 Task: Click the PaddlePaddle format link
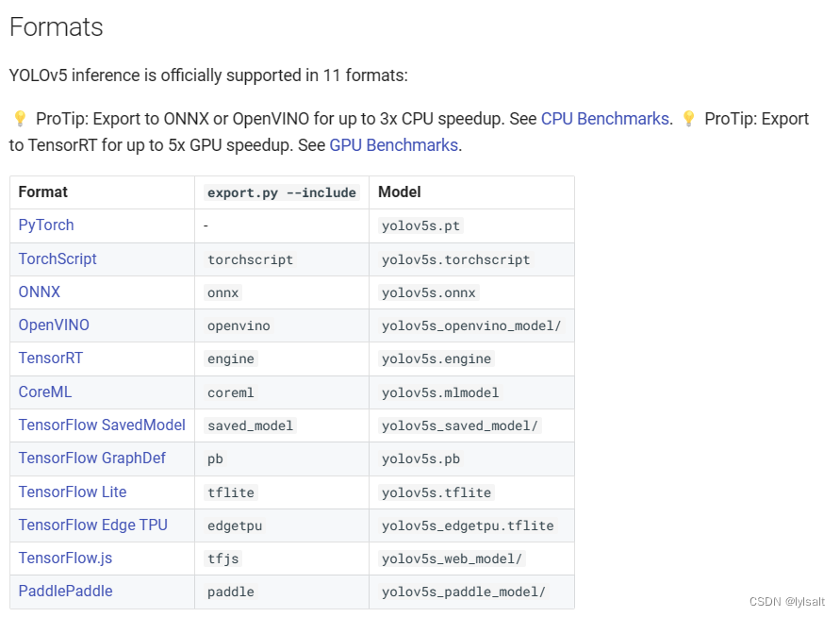[x=65, y=592]
